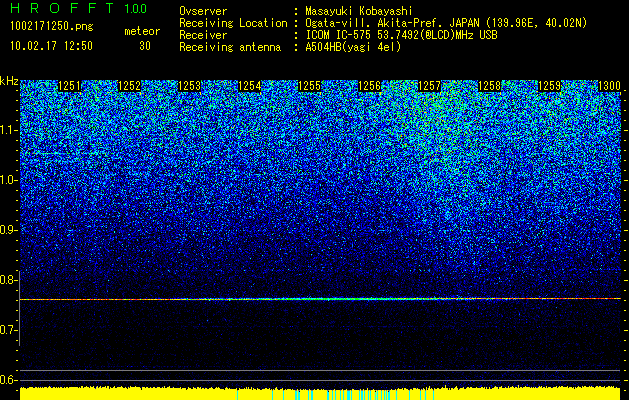The image size is (629, 400).
Task: Click the 1256 time marker
Action: [369, 86]
